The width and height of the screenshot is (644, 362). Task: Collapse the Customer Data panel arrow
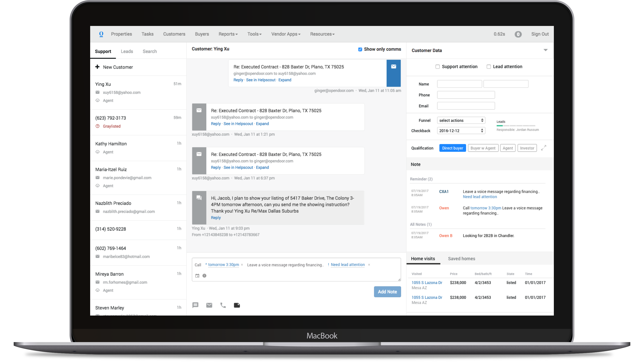[x=546, y=50]
